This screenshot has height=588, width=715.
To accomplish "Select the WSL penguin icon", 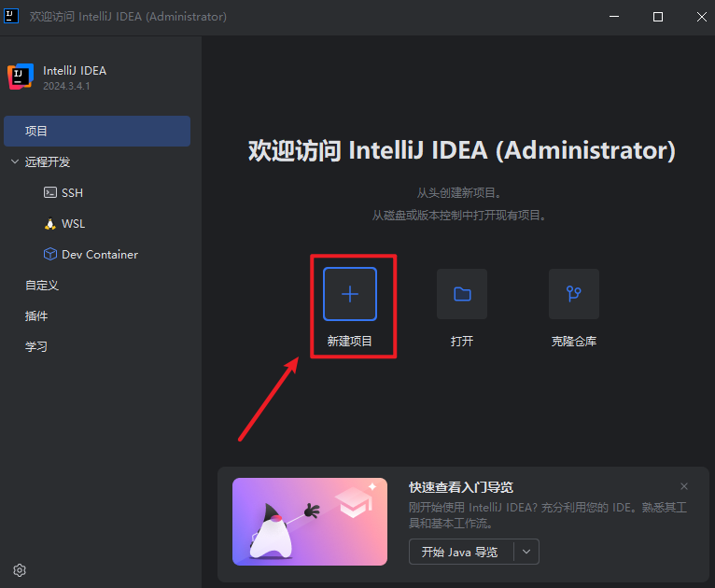I will click(50, 224).
